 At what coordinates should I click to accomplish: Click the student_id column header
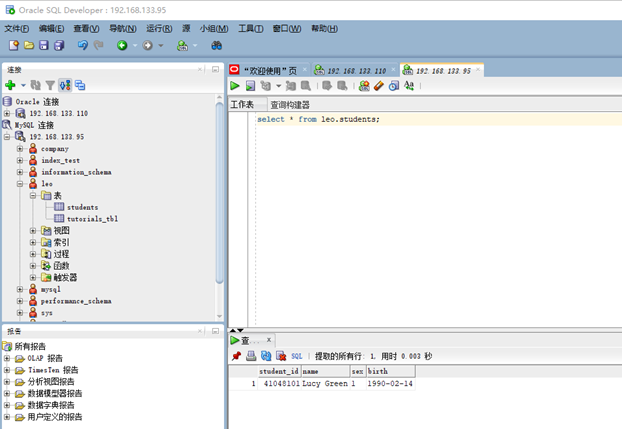(278, 371)
